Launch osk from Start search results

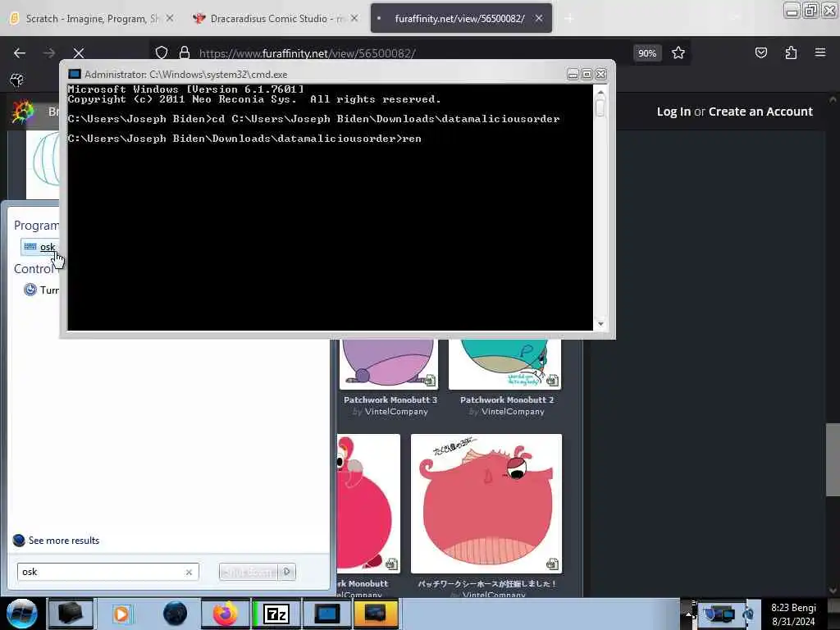[39, 247]
